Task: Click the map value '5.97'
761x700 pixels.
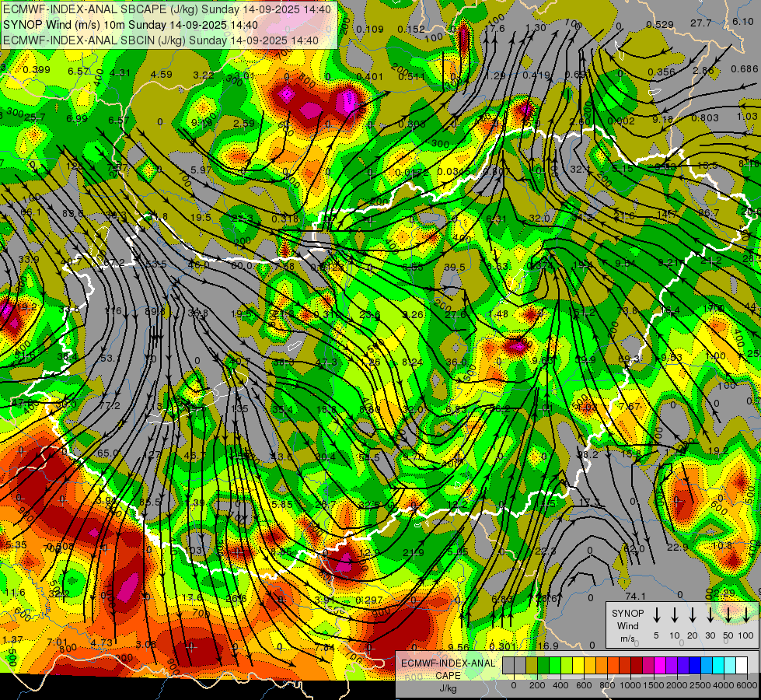Action: (201, 170)
